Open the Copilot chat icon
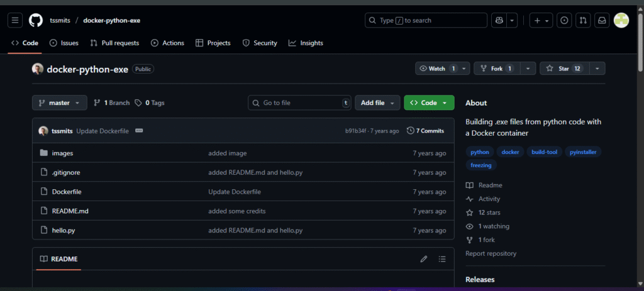The image size is (644, 291). (x=499, y=20)
